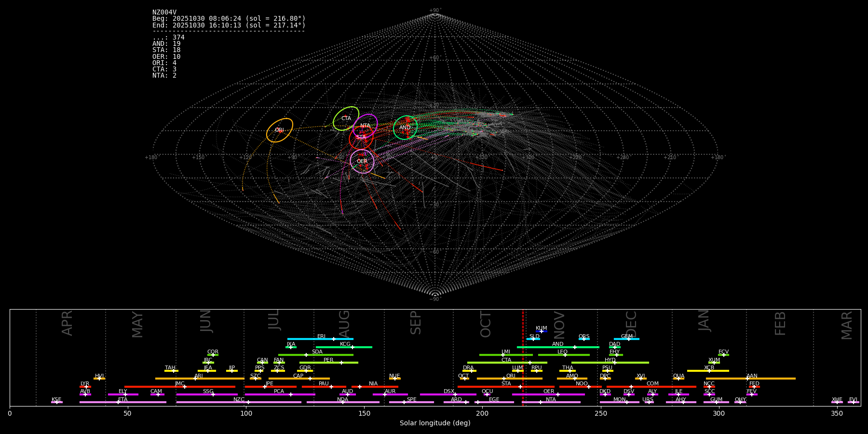
Task: Click the station name NZ004V
Action: (x=164, y=13)
